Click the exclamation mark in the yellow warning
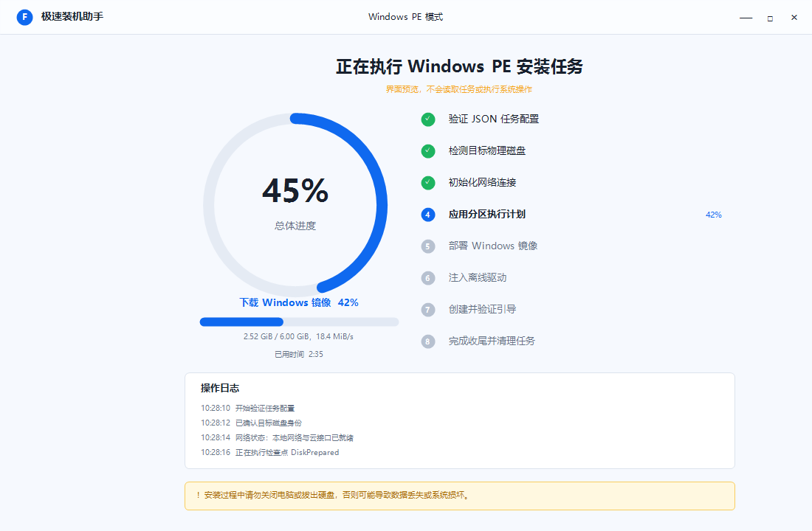This screenshot has height=531, width=812. pyautogui.click(x=198, y=496)
